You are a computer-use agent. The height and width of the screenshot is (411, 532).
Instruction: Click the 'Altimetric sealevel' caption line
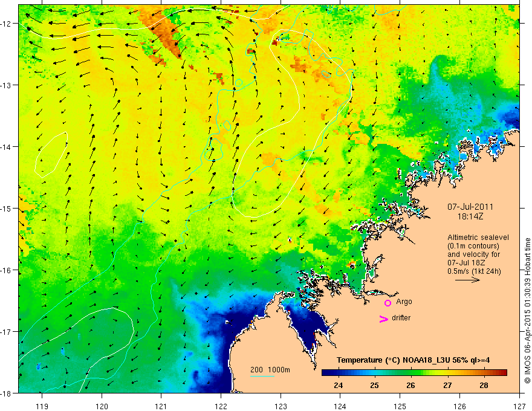tap(478, 238)
